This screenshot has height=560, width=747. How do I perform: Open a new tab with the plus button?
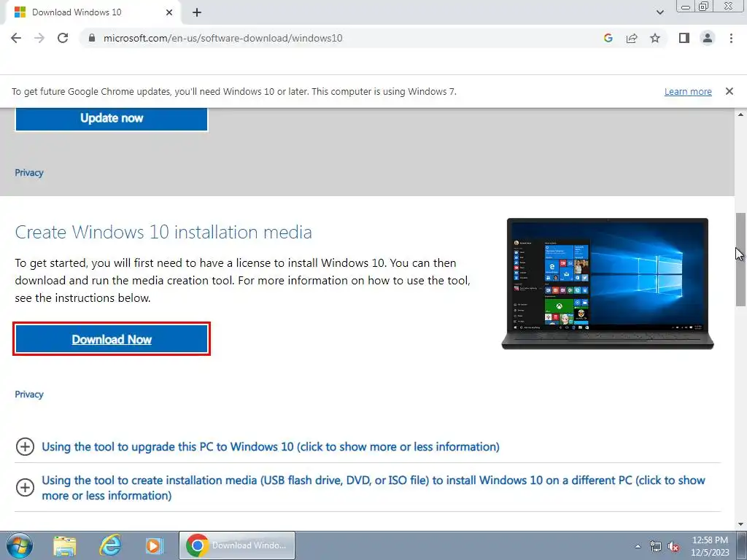pos(197,13)
